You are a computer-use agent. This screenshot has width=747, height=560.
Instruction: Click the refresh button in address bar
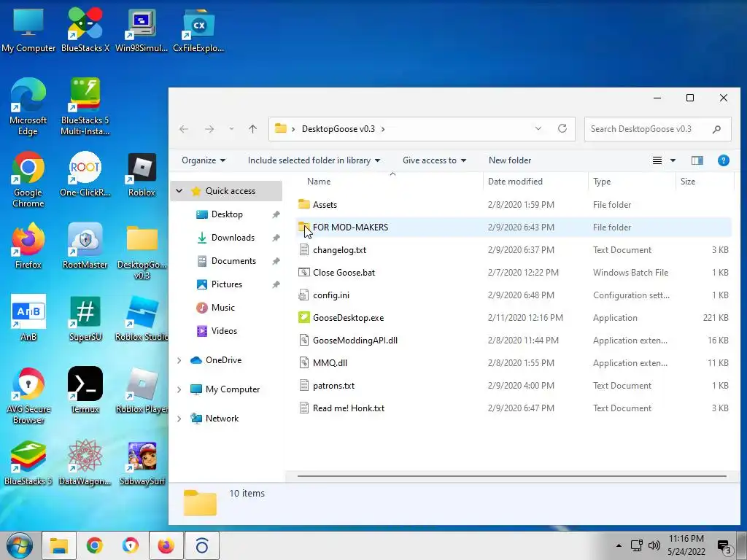pyautogui.click(x=562, y=128)
